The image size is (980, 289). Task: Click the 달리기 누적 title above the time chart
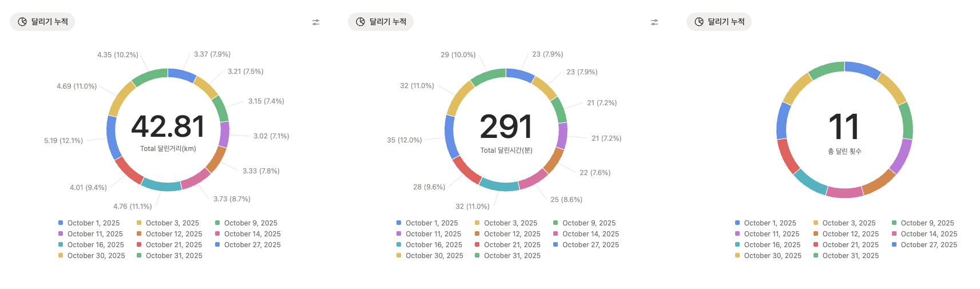click(x=387, y=22)
